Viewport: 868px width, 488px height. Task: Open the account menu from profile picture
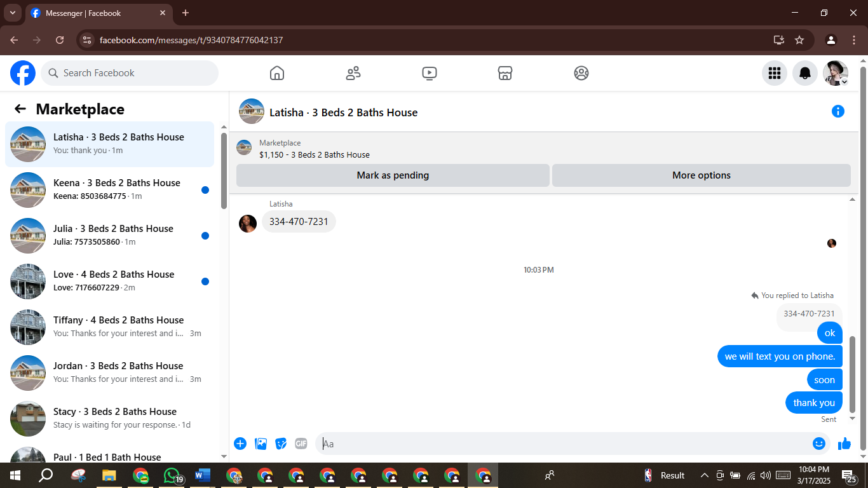click(836, 73)
